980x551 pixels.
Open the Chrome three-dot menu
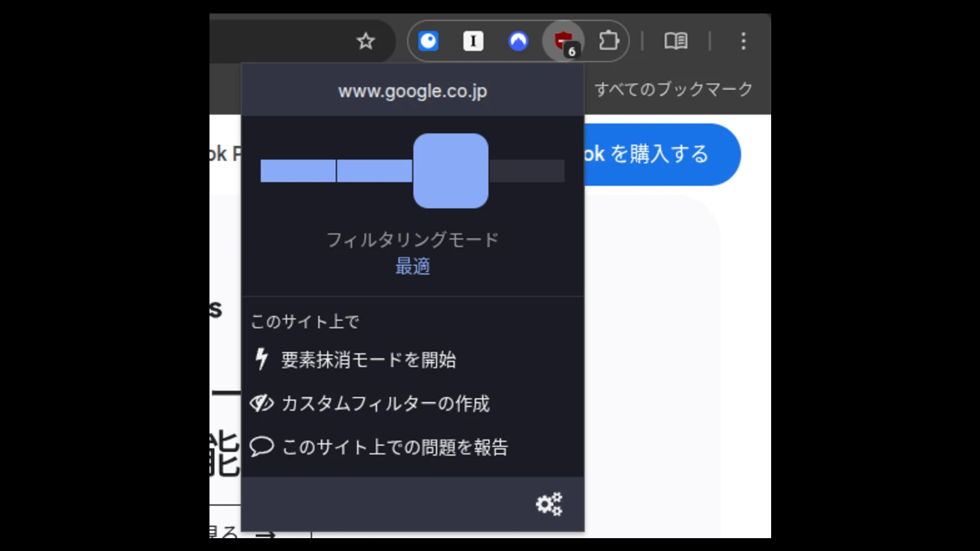[x=743, y=41]
